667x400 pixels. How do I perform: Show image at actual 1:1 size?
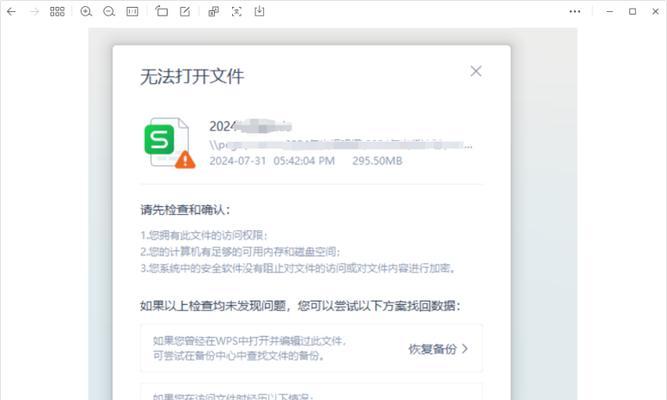click(x=132, y=11)
